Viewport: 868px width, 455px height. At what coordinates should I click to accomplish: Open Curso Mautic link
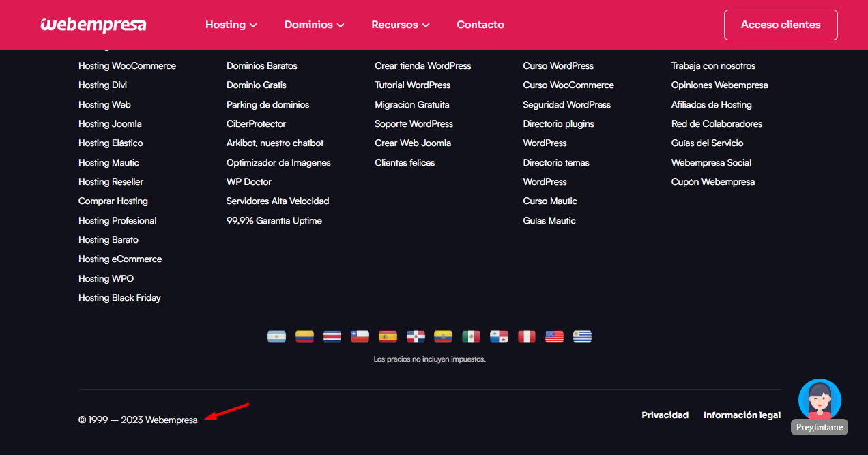click(x=550, y=201)
